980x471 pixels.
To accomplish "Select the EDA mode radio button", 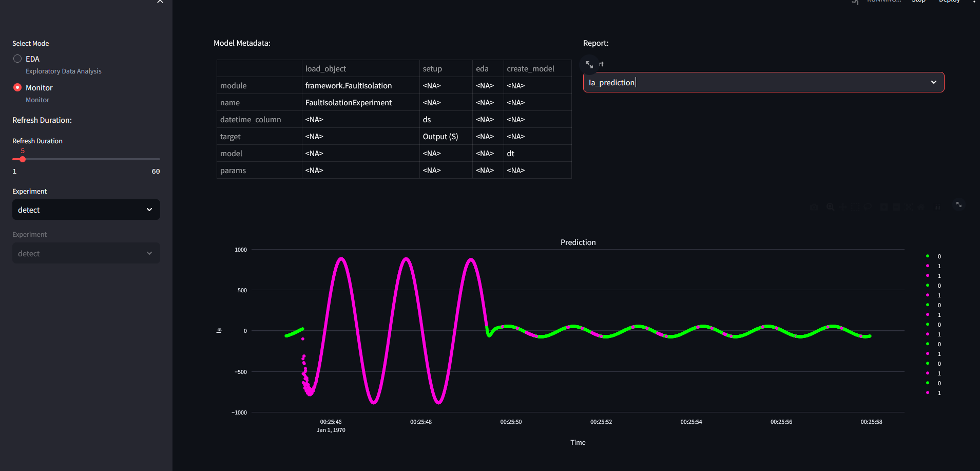I will 17,59.
